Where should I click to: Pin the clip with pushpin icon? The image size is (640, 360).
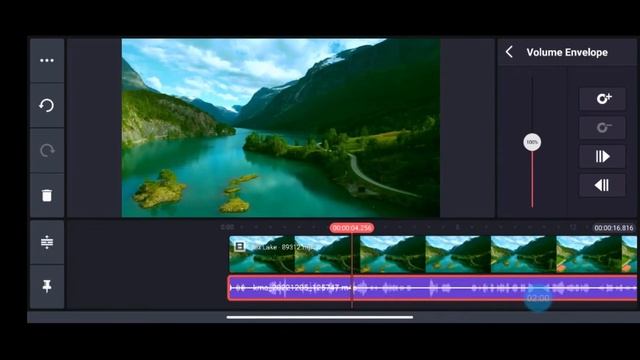pyautogui.click(x=47, y=286)
